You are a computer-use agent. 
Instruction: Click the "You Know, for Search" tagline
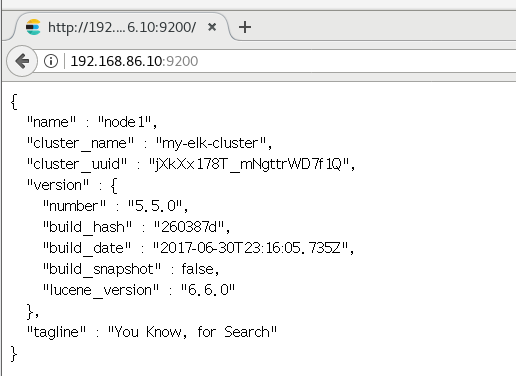click(x=192, y=332)
